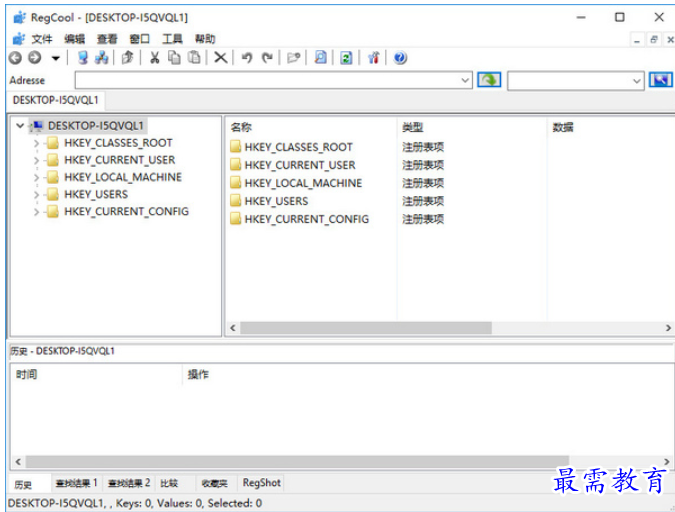Expand HKEY_CLASSES_ROOT in the tree
675x512 pixels.
tap(37, 143)
